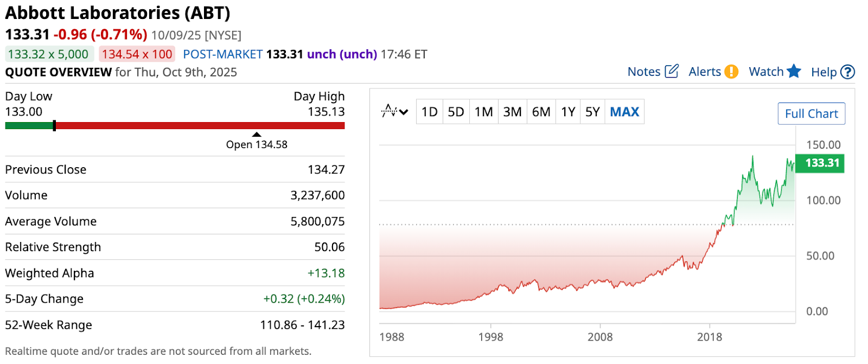Show the 5Y chart range
Image resolution: width=868 pixels, height=364 pixels.
pos(592,112)
